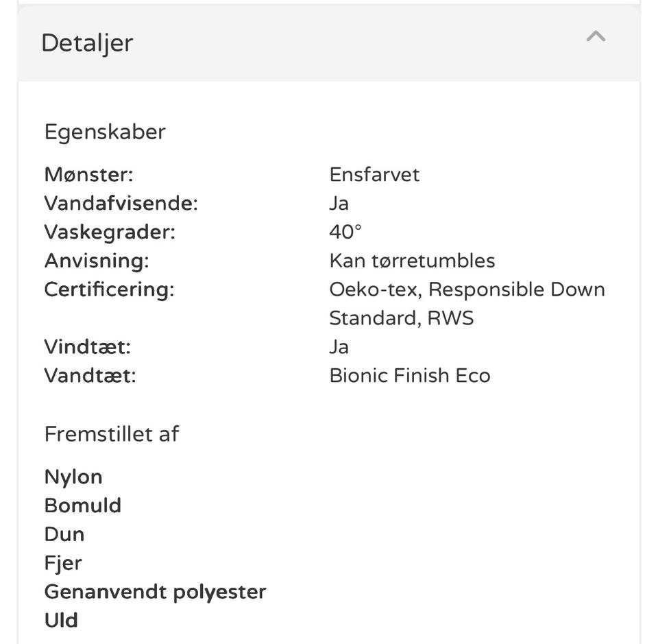Collapse the Detaljer section chevron

click(596, 37)
